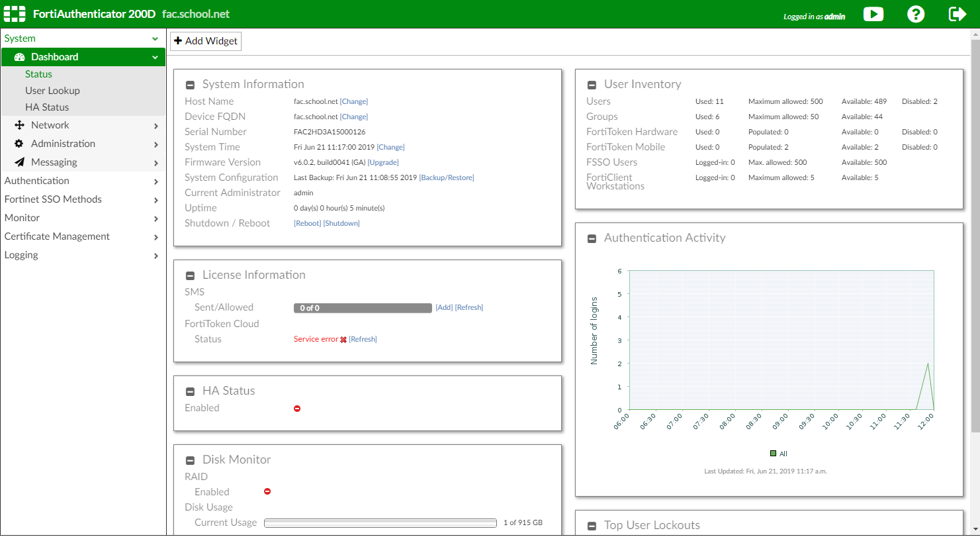
Task: Select HA Status in the sidebar
Action: (47, 107)
